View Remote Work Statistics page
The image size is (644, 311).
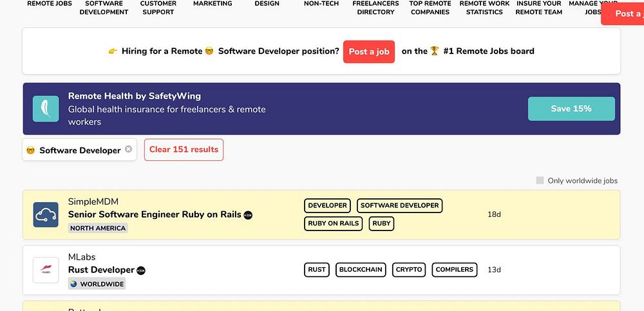(x=485, y=8)
